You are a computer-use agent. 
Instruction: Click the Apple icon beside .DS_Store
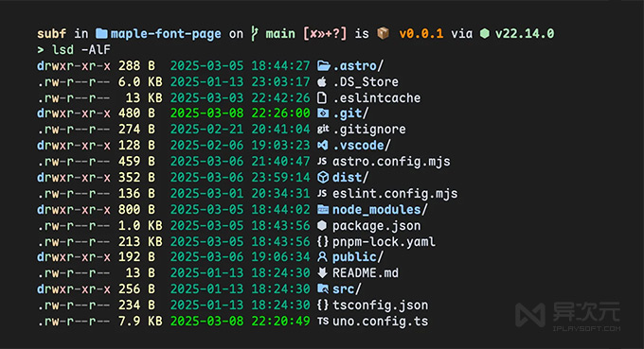tap(322, 81)
